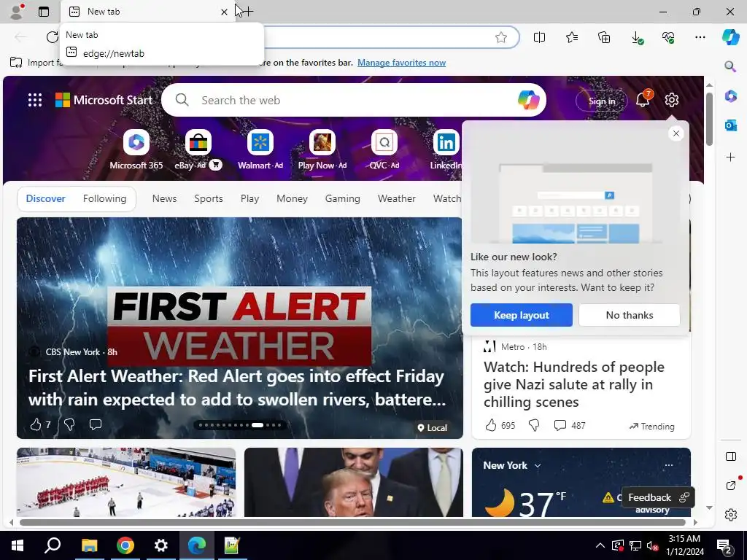
Task: Open the Play tab
Action: [249, 198]
